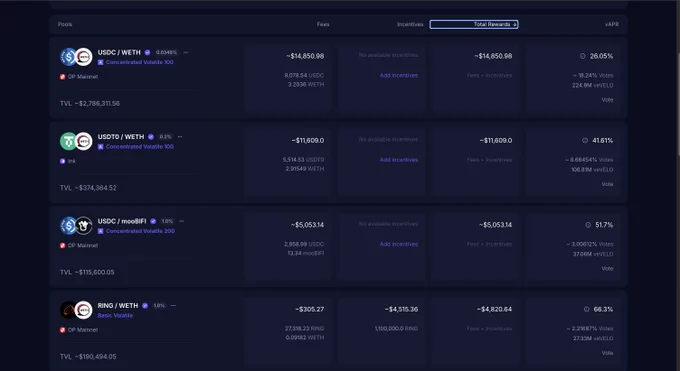This screenshot has width=680, height=371.
Task: Click the 1,100,000.0 RING incentive text
Action: [x=396, y=328]
